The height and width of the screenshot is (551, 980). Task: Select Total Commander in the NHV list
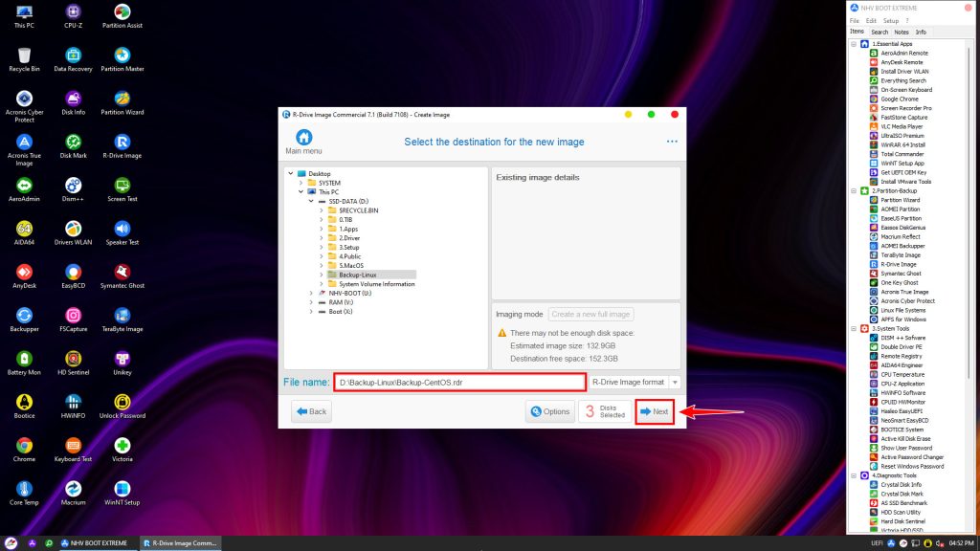(902, 154)
